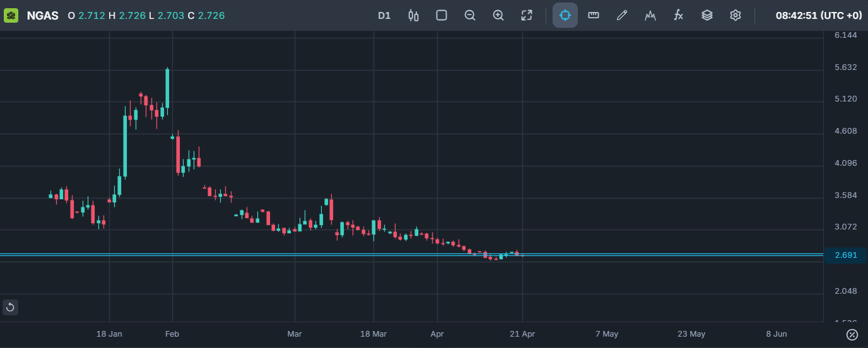Click the 4.096 price axis label
Viewport: 868px width, 348px height.
[x=846, y=163]
